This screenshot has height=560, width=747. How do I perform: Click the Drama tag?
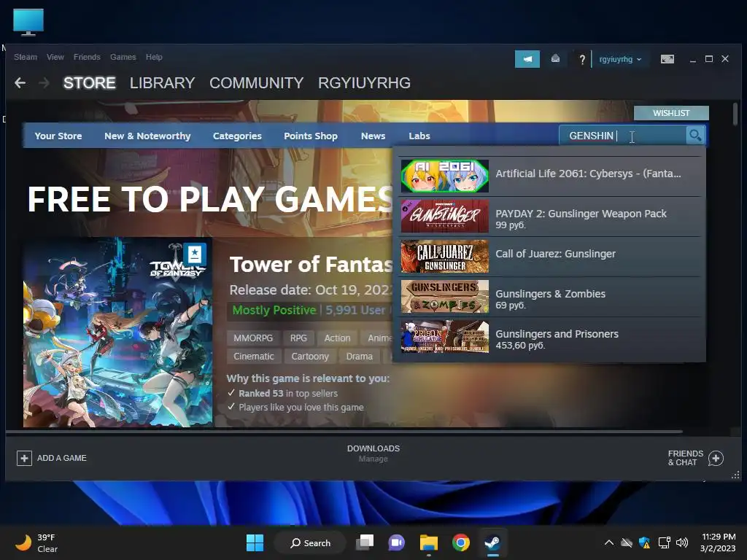pos(359,356)
